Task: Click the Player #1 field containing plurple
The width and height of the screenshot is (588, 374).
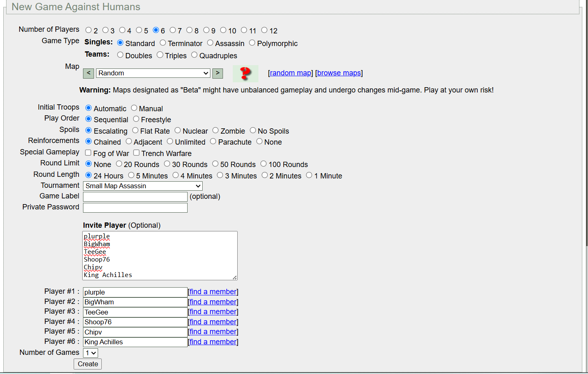Action: (x=135, y=292)
